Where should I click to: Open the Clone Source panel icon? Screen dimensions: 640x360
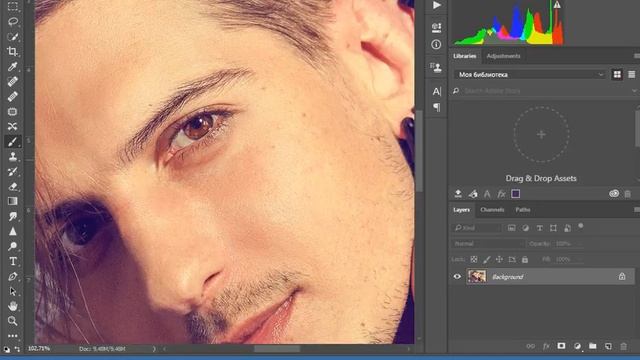(436, 67)
